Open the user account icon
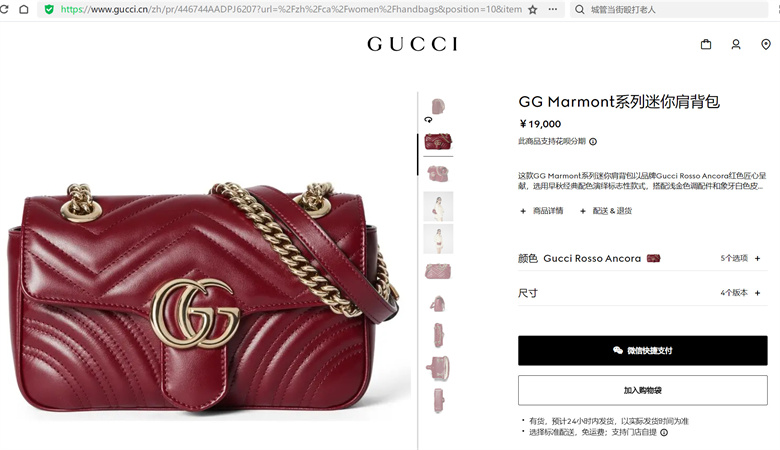The width and height of the screenshot is (780, 450). [736, 45]
